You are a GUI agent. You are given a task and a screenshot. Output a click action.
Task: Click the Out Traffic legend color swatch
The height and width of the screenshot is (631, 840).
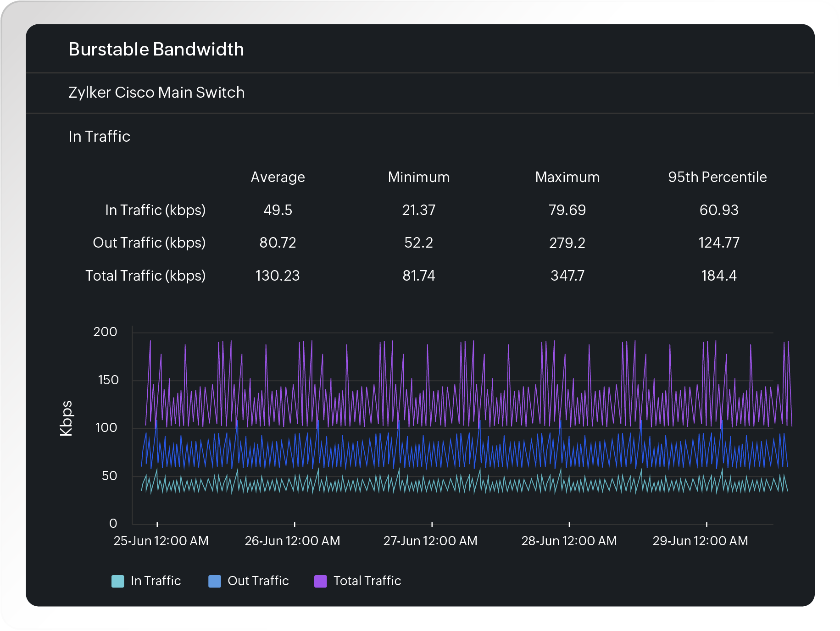click(214, 581)
